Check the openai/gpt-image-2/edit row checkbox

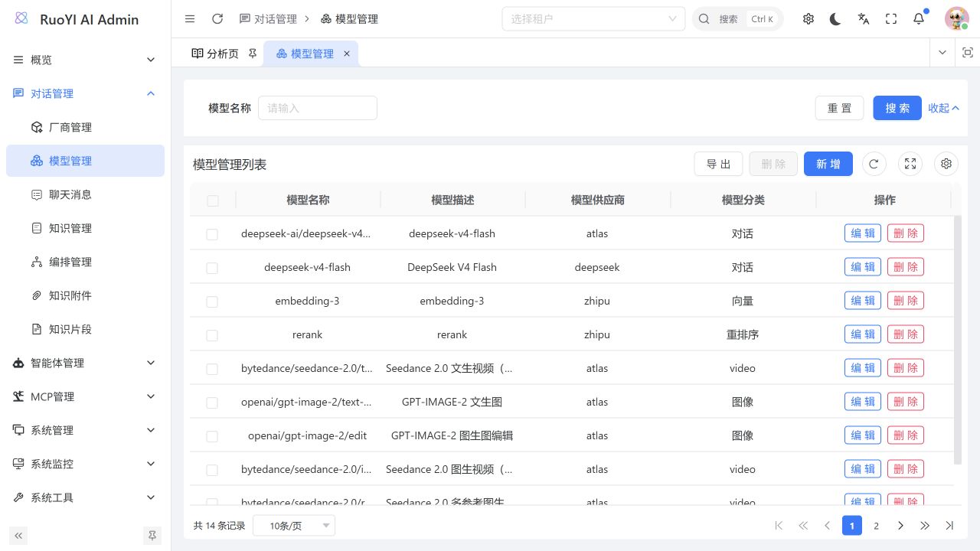(x=212, y=436)
